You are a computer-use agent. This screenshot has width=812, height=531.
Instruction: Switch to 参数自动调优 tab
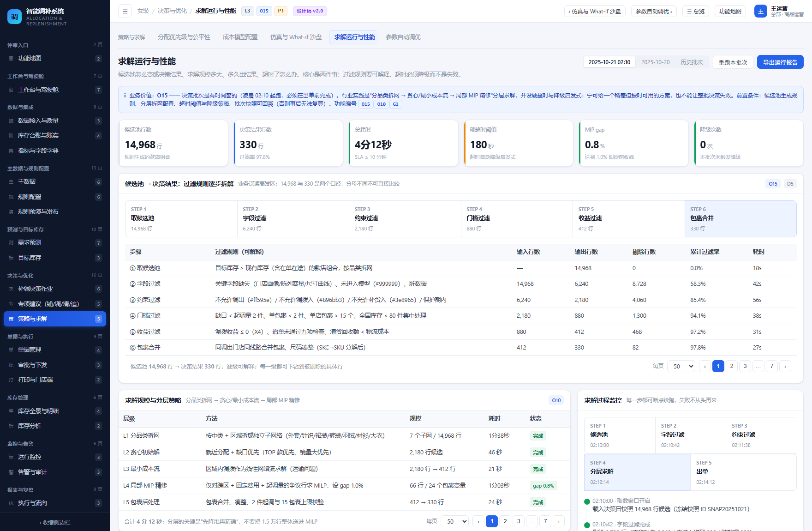[x=403, y=37]
